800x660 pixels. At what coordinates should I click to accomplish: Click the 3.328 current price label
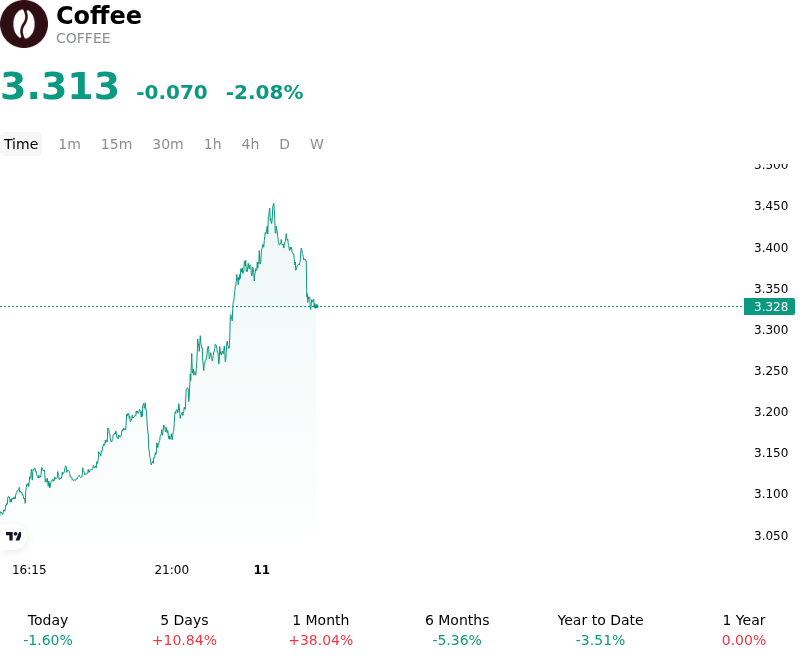769,307
